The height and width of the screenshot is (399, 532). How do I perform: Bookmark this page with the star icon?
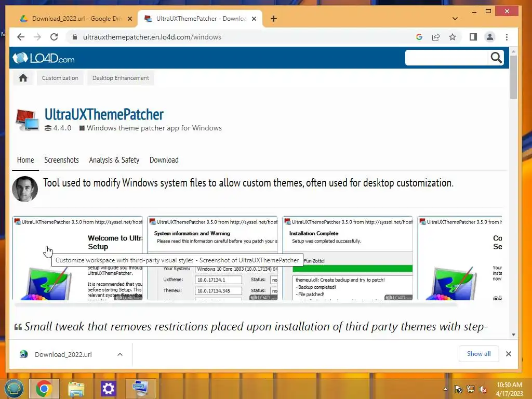[x=453, y=37]
